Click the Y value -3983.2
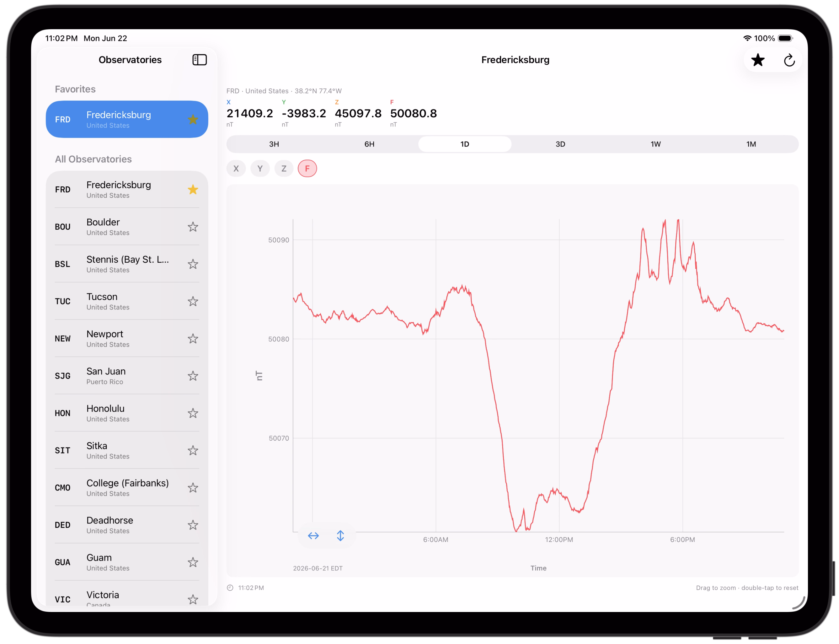 click(304, 114)
